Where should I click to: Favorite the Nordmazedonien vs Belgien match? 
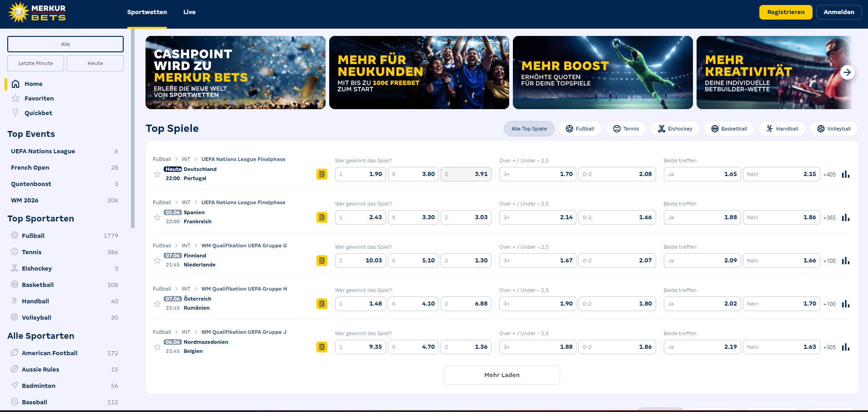coord(157,347)
